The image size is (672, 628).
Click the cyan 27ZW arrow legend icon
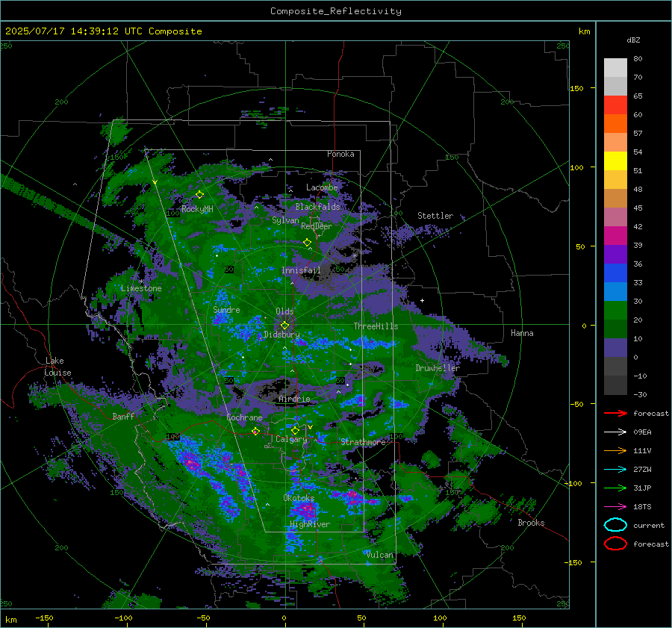pos(615,470)
